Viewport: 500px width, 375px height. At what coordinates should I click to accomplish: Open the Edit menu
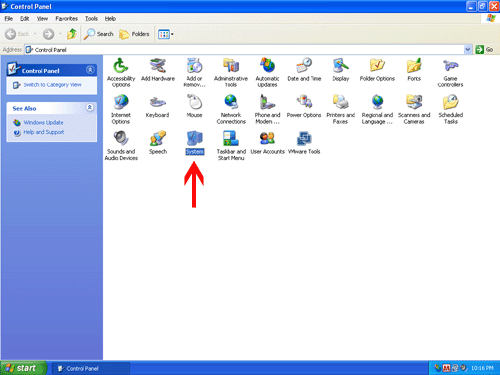click(x=25, y=19)
